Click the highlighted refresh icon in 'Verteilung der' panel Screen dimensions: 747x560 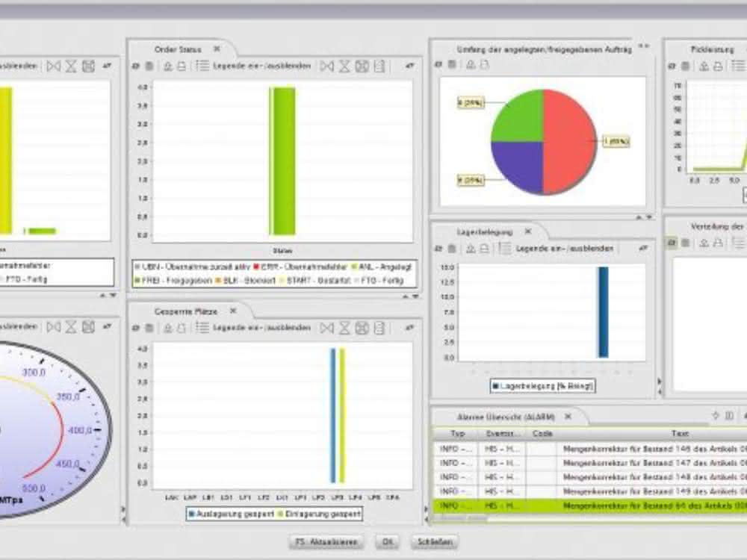coord(672,243)
